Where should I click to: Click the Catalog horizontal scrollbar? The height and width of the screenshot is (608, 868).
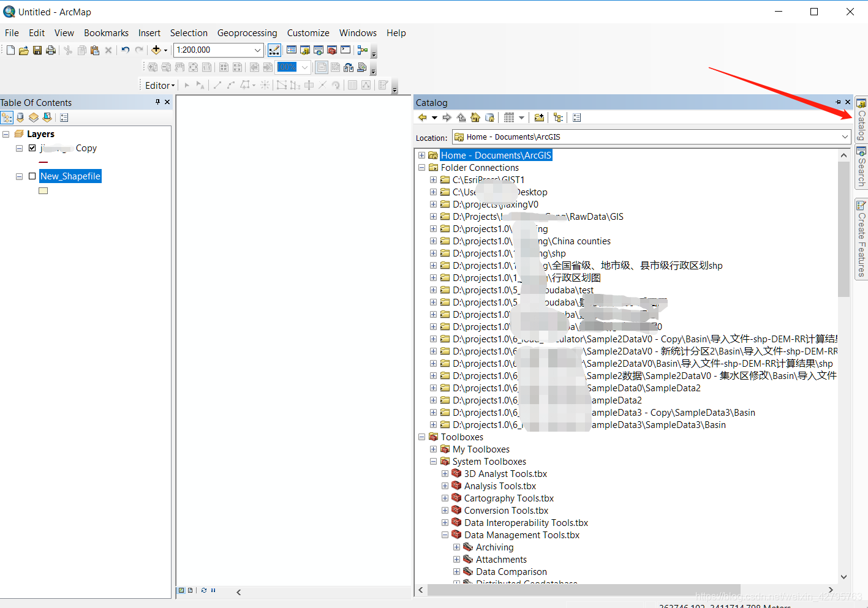(x=584, y=590)
